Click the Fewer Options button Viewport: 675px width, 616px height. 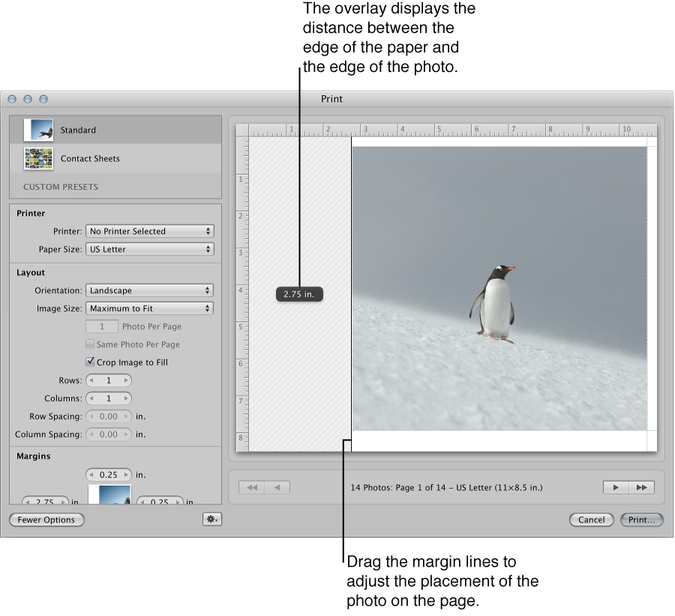(x=46, y=519)
